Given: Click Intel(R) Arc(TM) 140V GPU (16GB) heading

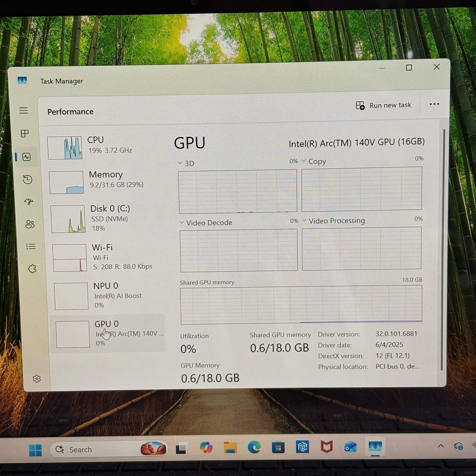Looking at the screenshot, I should pos(356,143).
